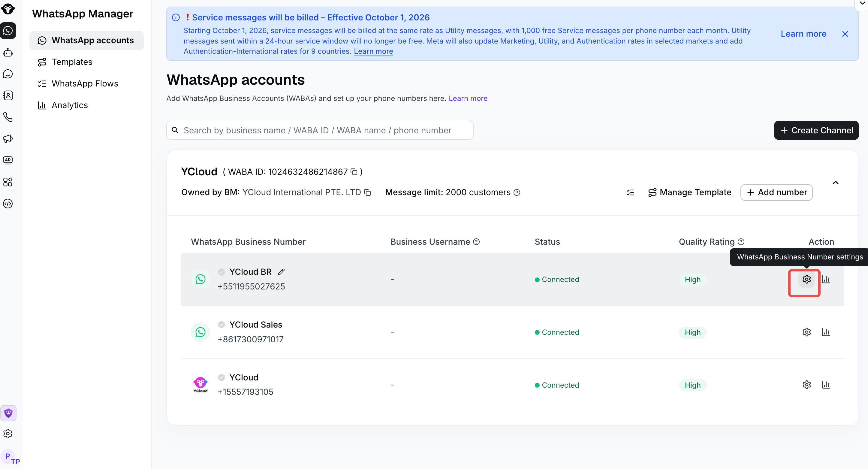
Task: Click the checklist icon beside Manage Template
Action: click(630, 192)
